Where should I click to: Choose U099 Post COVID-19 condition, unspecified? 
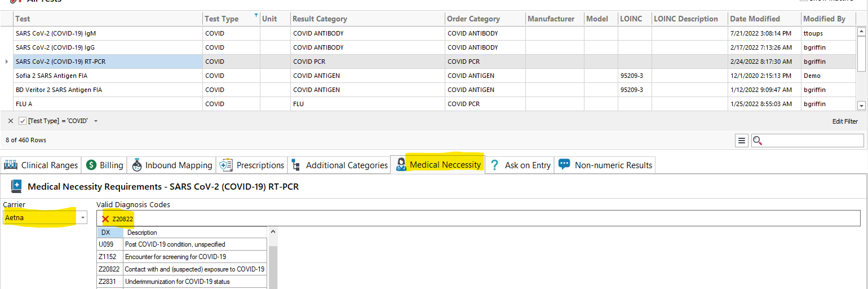[182, 244]
